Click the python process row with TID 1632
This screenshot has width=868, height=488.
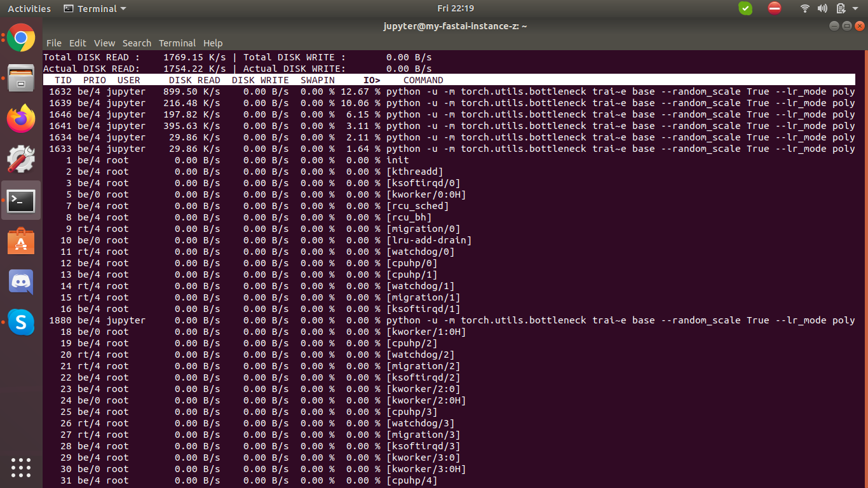click(x=445, y=91)
